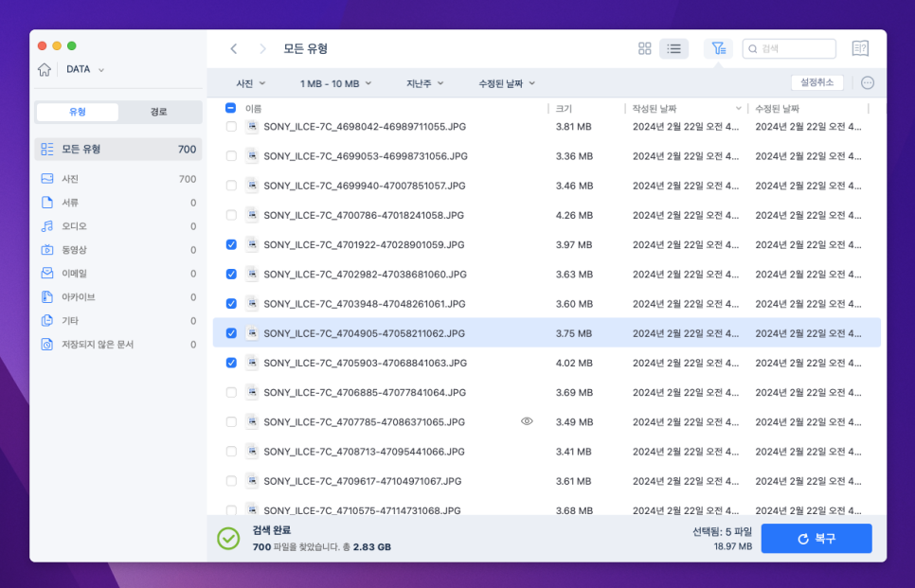
Task: Click file icon of 47058211062.JPG
Action: [x=252, y=333]
